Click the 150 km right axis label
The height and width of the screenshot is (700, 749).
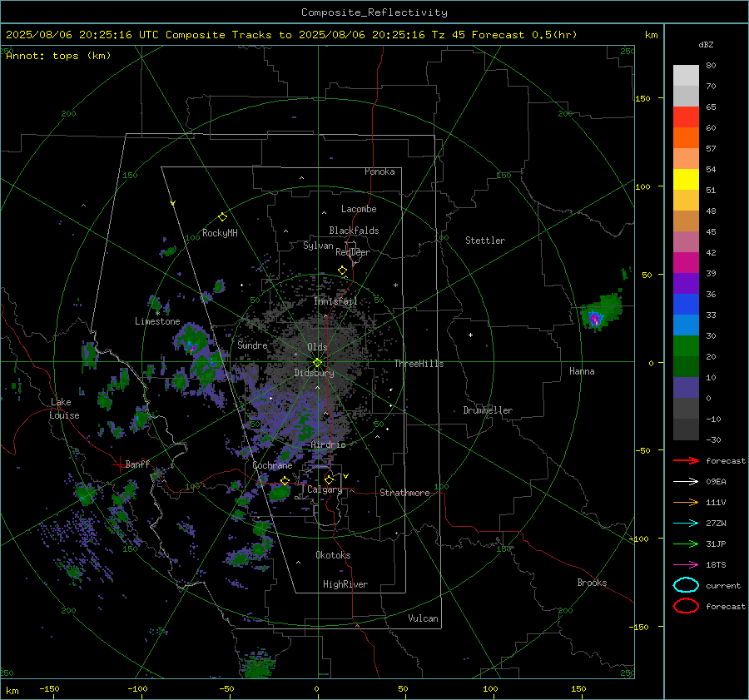point(643,98)
